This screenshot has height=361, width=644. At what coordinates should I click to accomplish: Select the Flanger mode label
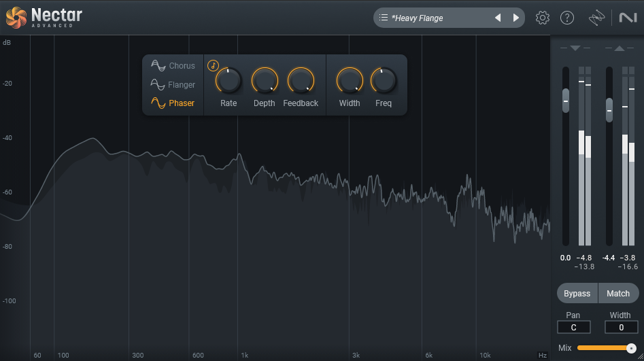(x=182, y=84)
